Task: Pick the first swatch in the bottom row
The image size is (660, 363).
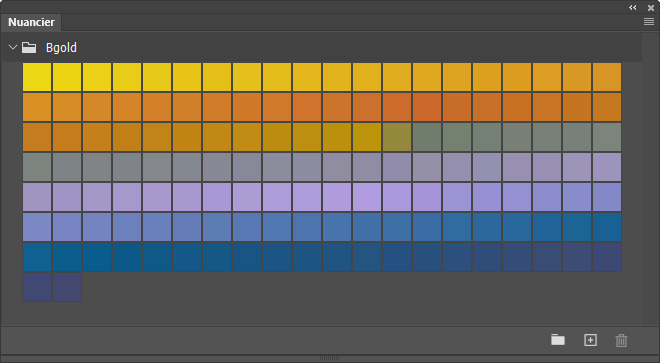Action: pyautogui.click(x=37, y=287)
